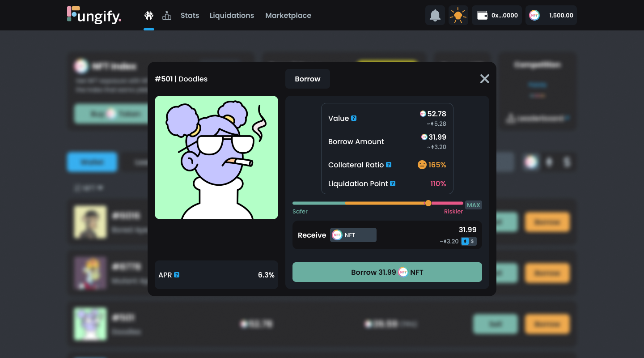Image resolution: width=644 pixels, height=358 pixels.
Task: Open the leaderboard podium icon
Action: [167, 15]
